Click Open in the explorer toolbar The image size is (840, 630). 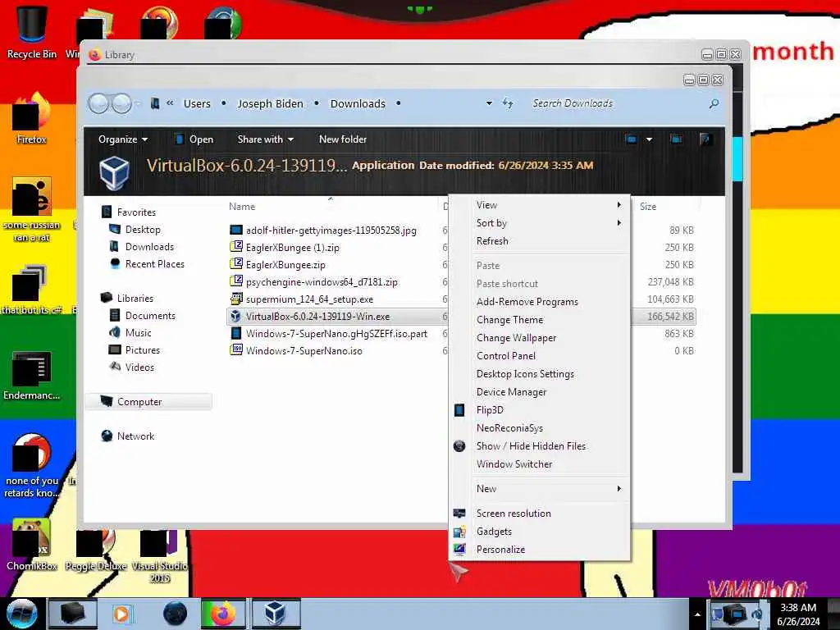(x=194, y=139)
